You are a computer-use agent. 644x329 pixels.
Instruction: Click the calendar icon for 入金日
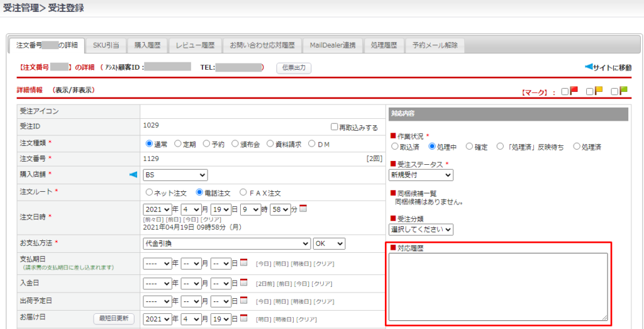[x=244, y=282]
